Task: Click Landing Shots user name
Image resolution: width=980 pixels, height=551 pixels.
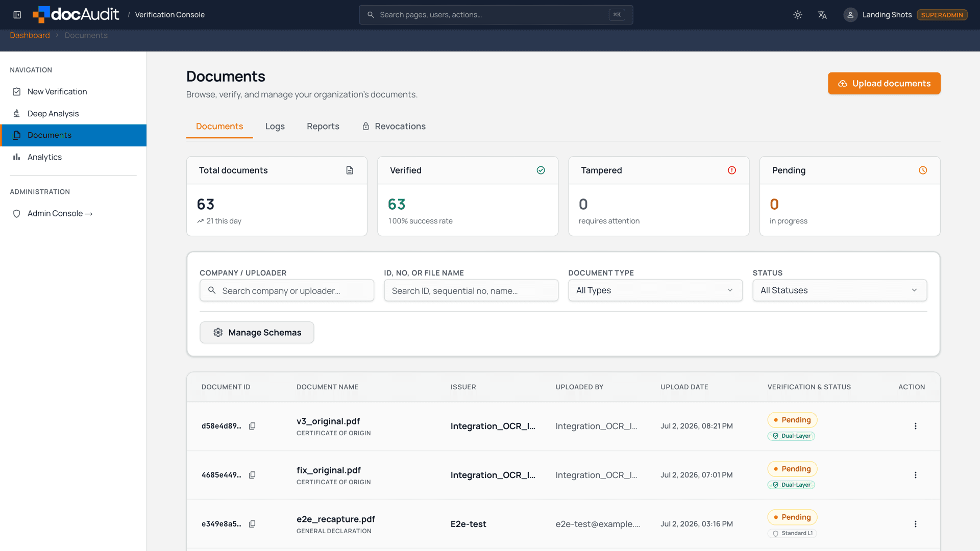Action: (x=887, y=15)
